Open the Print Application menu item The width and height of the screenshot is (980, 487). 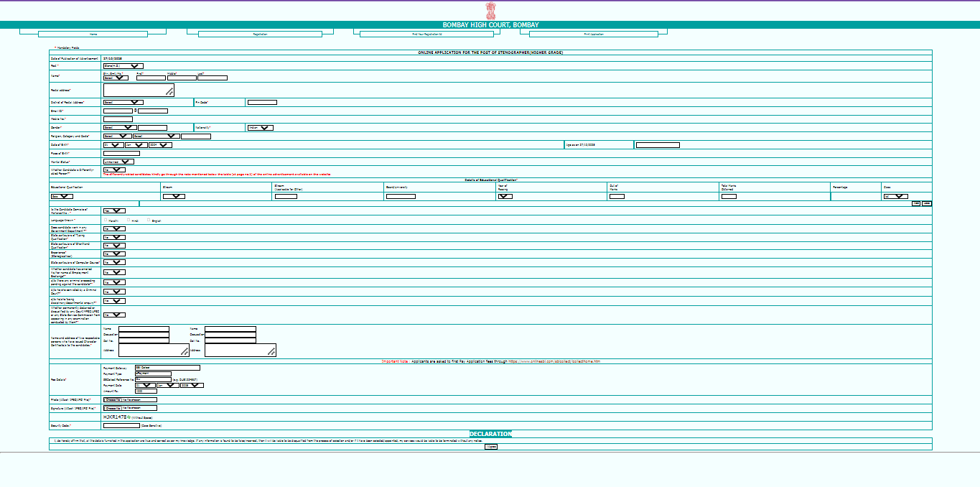[594, 34]
